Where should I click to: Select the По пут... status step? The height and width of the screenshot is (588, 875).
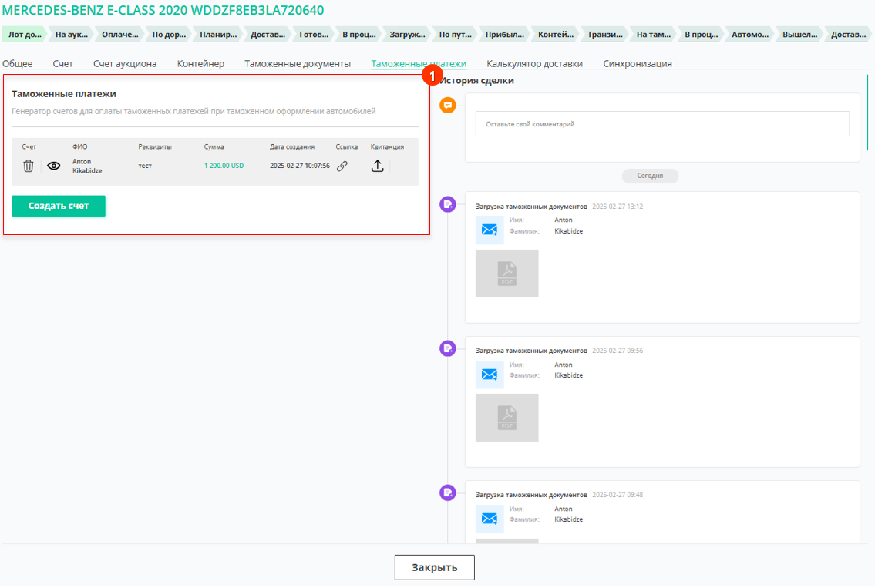tap(456, 35)
